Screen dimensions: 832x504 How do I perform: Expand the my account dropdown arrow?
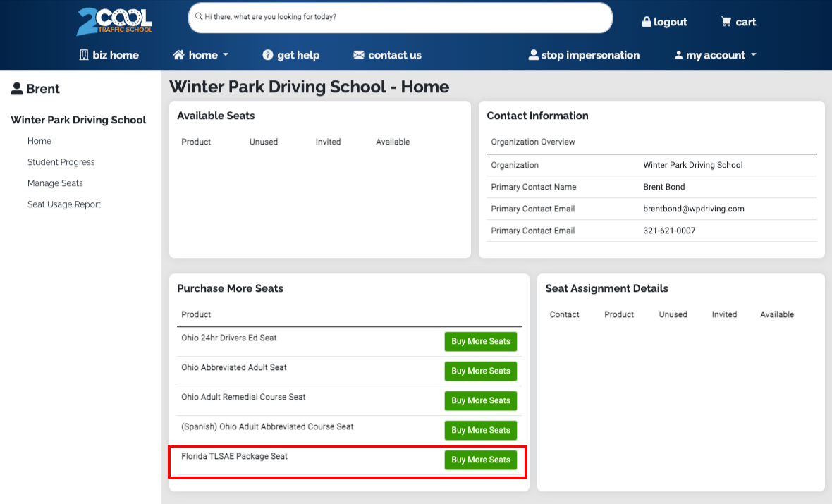[x=754, y=55]
